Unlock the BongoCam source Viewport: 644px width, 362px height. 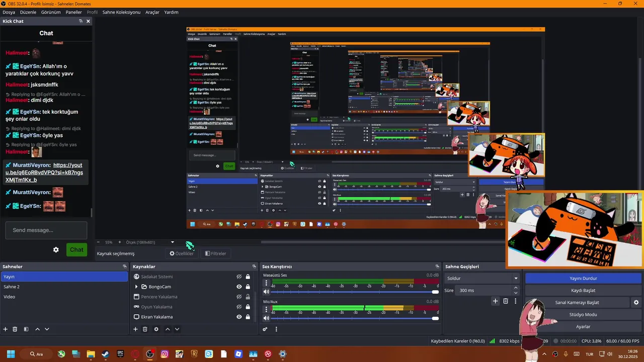coord(248,287)
